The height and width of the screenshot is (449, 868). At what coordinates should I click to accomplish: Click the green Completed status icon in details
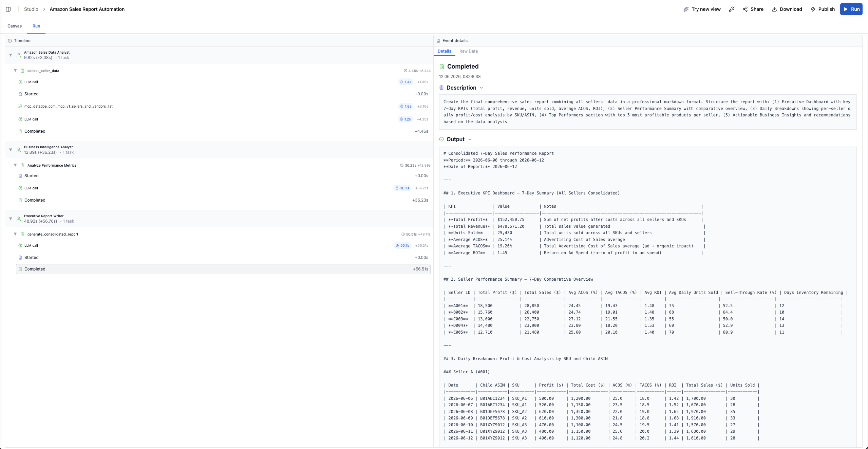click(x=442, y=67)
